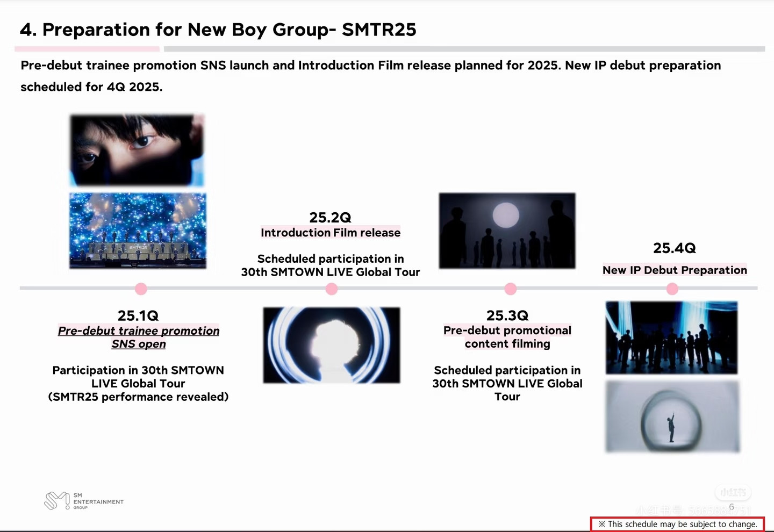774x532 pixels.
Task: Click "Pre-debut promotional content filming" text
Action: coord(507,337)
